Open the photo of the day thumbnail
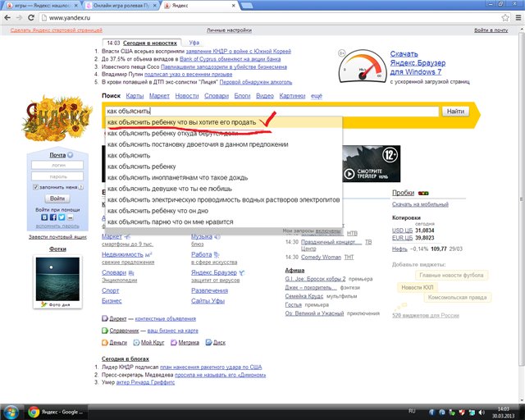525x420 pixels. click(x=57, y=279)
